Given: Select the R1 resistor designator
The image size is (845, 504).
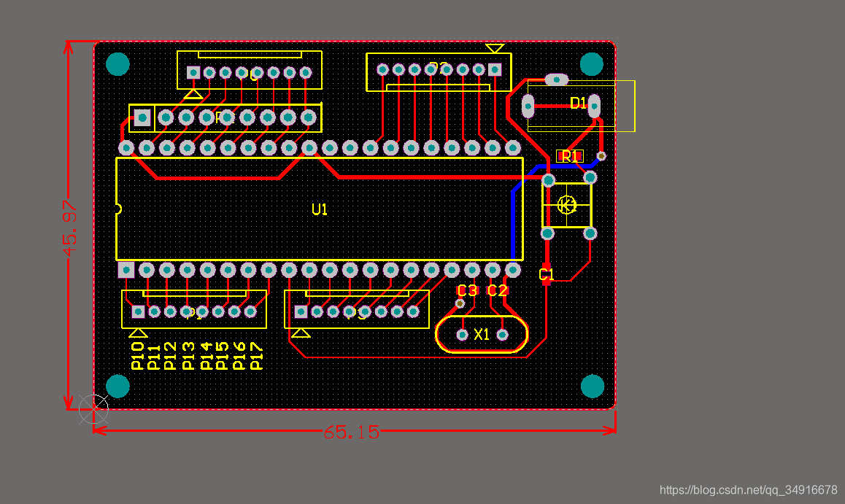Looking at the screenshot, I should pos(570,157).
